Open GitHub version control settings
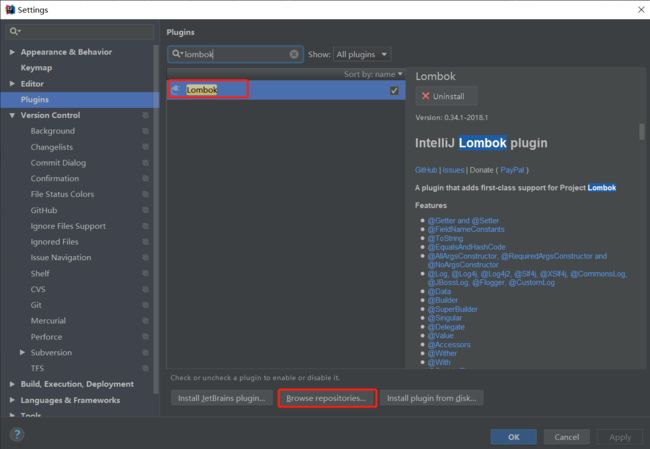650x449 pixels. [x=44, y=210]
